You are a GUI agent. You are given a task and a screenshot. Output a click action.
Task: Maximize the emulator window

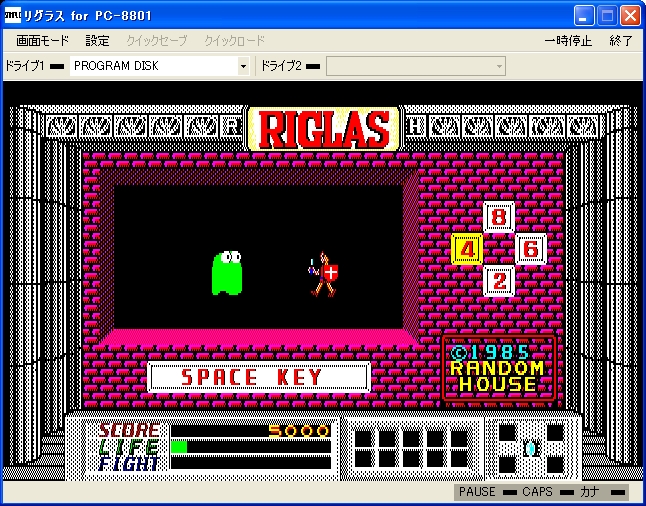pos(607,16)
